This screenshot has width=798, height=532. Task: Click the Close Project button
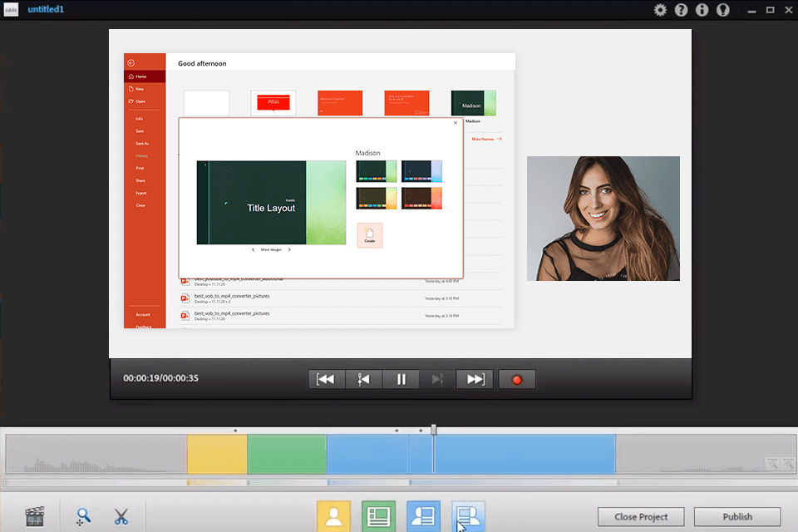click(641, 517)
